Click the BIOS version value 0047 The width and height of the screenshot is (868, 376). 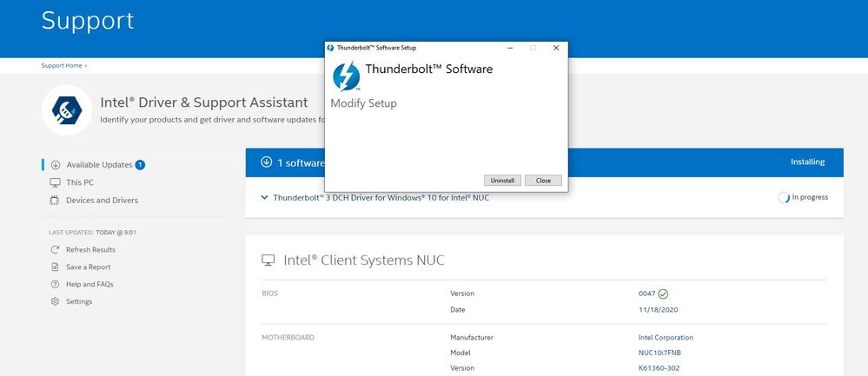click(x=646, y=294)
